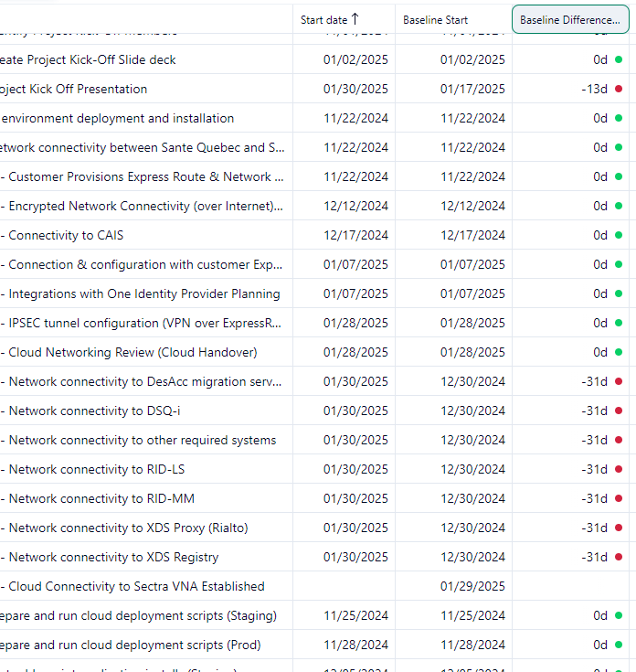
Task: Select the Connectivity to CAIS task name
Action: (66, 235)
